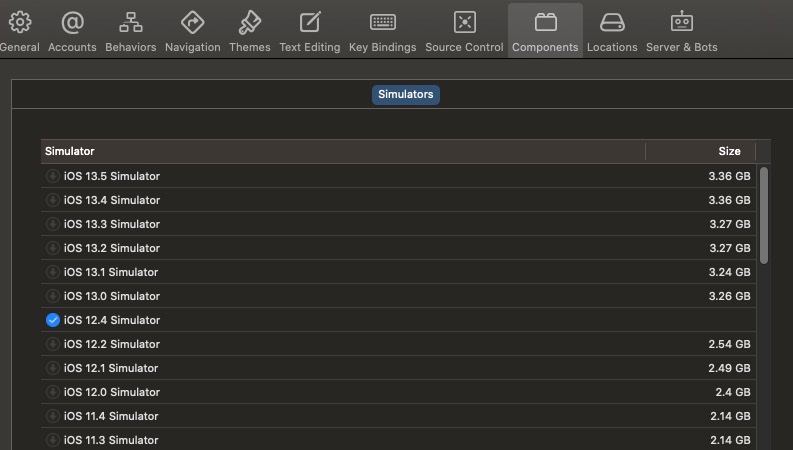
Task: Download the iOS 13.1 Simulator
Action: coord(53,272)
